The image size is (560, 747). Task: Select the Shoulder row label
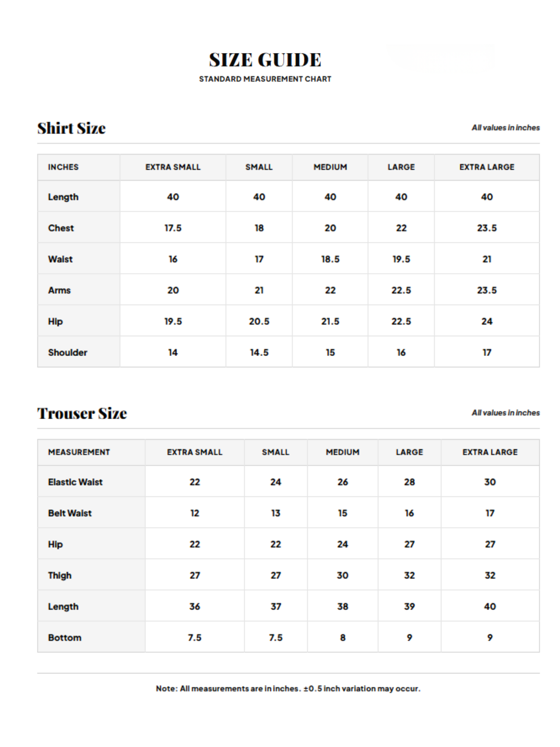68,352
